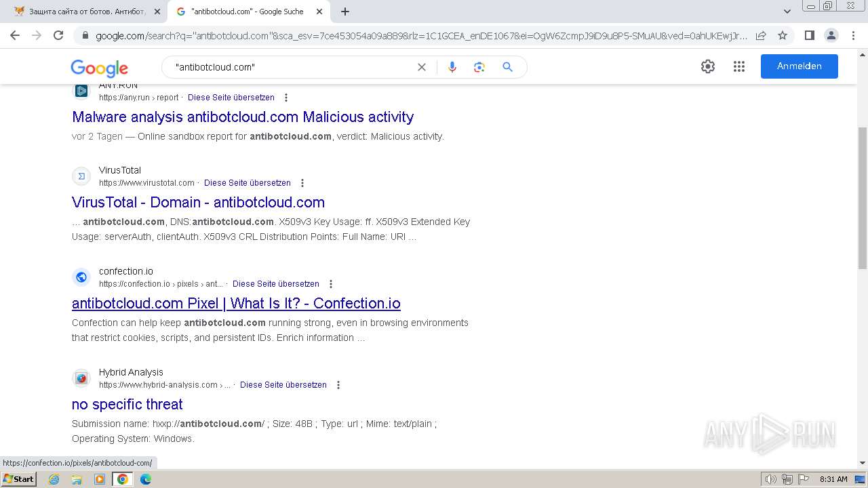The height and width of the screenshot is (488, 868).
Task: Open Chrome three-dot menu
Action: tap(853, 35)
